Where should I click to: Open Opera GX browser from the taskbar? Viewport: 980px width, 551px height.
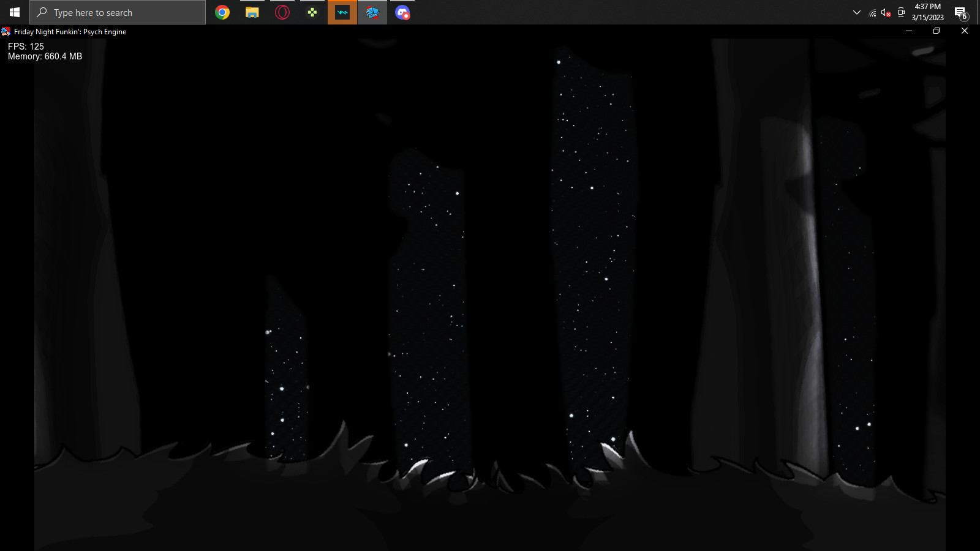[x=282, y=12]
